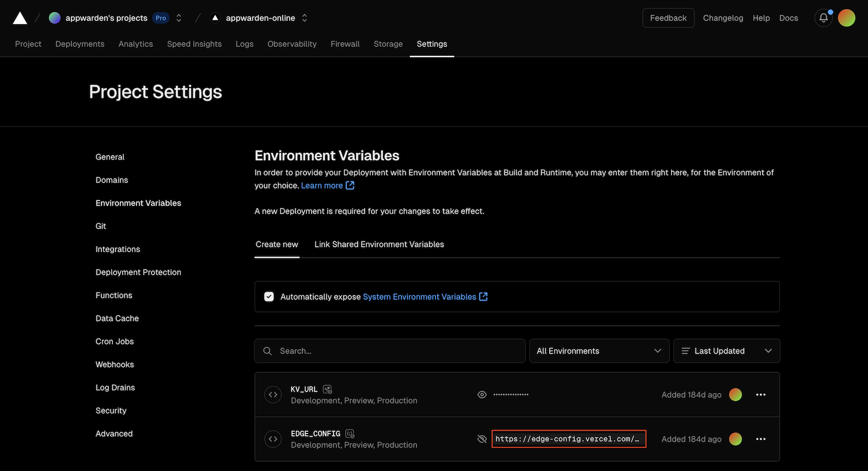The height and width of the screenshot is (471, 868).
Task: Open the Link Shared Environment Variables tab
Action: (x=379, y=244)
